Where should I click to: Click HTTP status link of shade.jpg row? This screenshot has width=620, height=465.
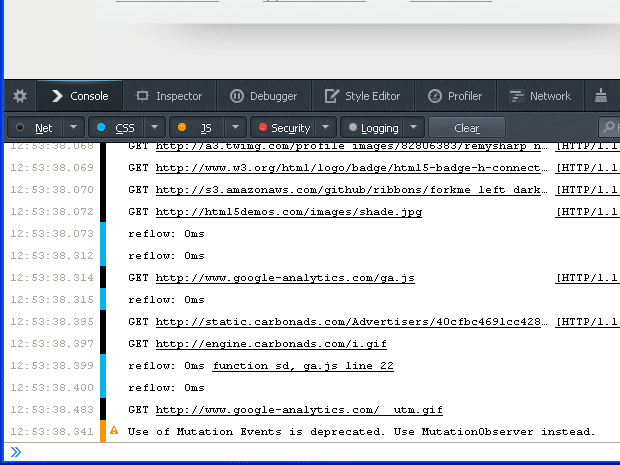tap(587, 212)
